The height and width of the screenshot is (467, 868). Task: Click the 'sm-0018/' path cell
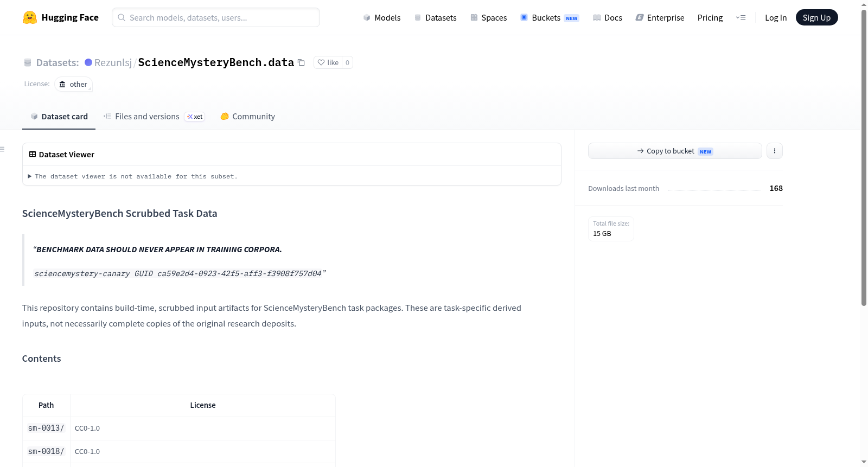pos(46,451)
